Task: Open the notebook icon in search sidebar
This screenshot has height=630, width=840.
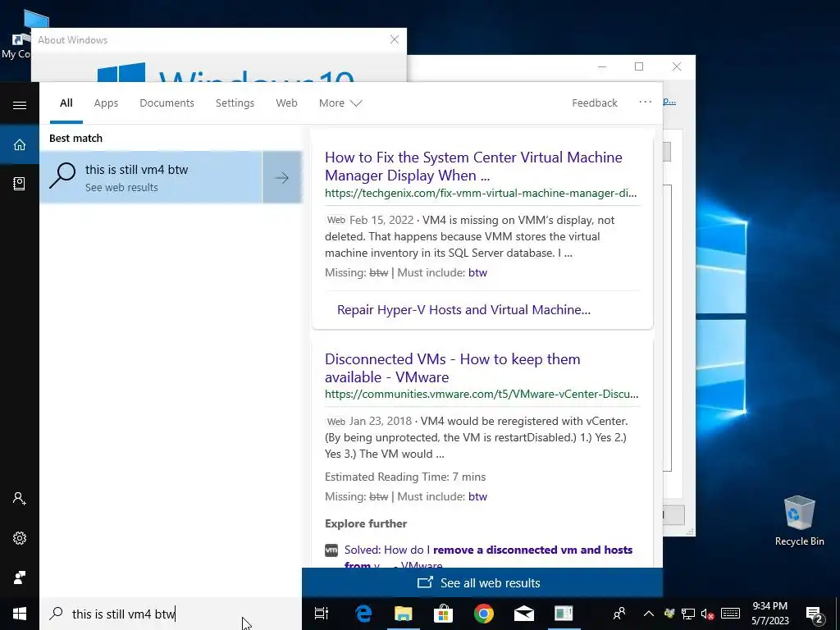Action: point(20,184)
